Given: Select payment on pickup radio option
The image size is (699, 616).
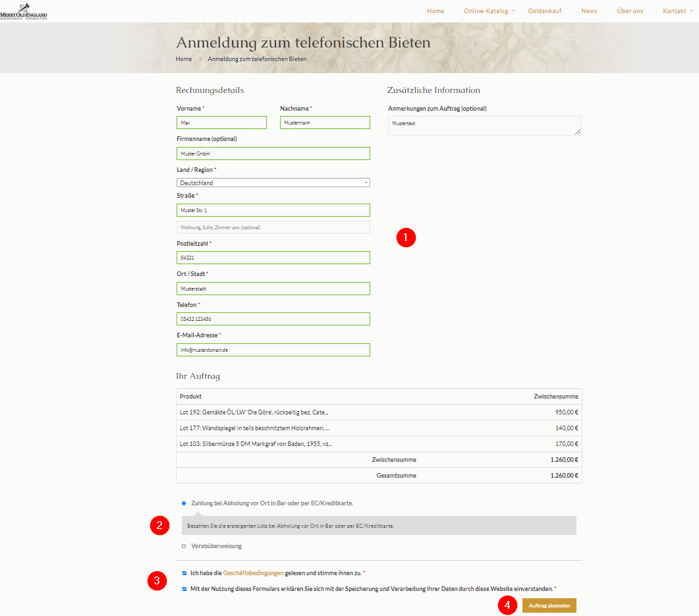Looking at the screenshot, I should tap(184, 503).
